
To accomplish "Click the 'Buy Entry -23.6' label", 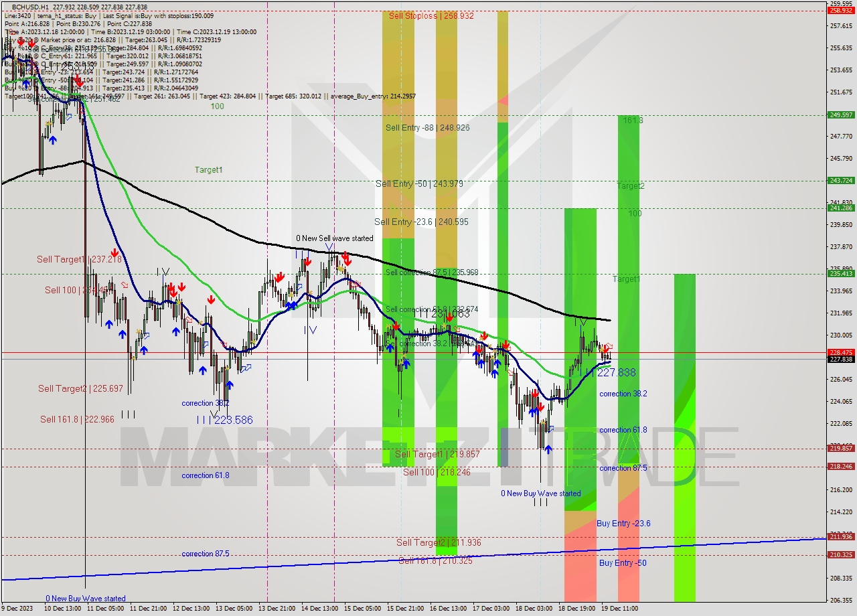I will click(623, 524).
